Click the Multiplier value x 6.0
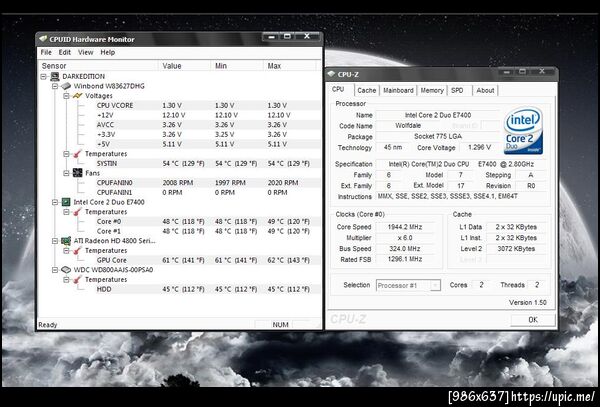This screenshot has height=407, width=600. tap(405, 238)
